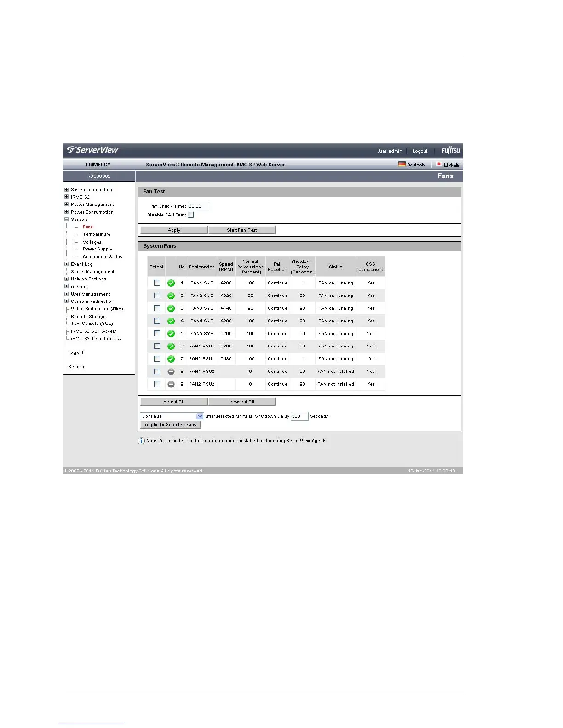This screenshot has width=563, height=728.
Task: Expand the Alerting tree node
Action: click(67, 286)
